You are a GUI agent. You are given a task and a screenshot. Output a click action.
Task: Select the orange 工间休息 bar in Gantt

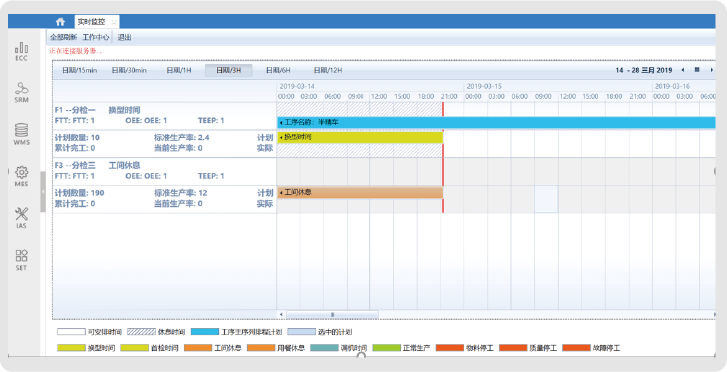(x=360, y=192)
